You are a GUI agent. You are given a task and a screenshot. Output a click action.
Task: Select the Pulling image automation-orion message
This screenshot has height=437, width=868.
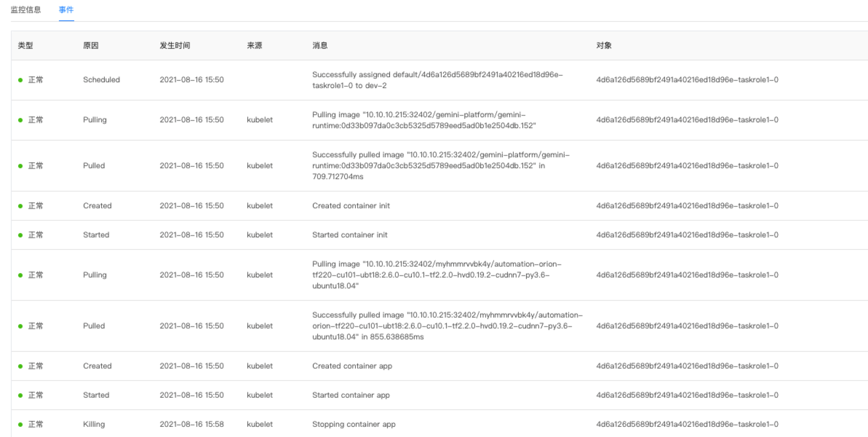pos(437,275)
